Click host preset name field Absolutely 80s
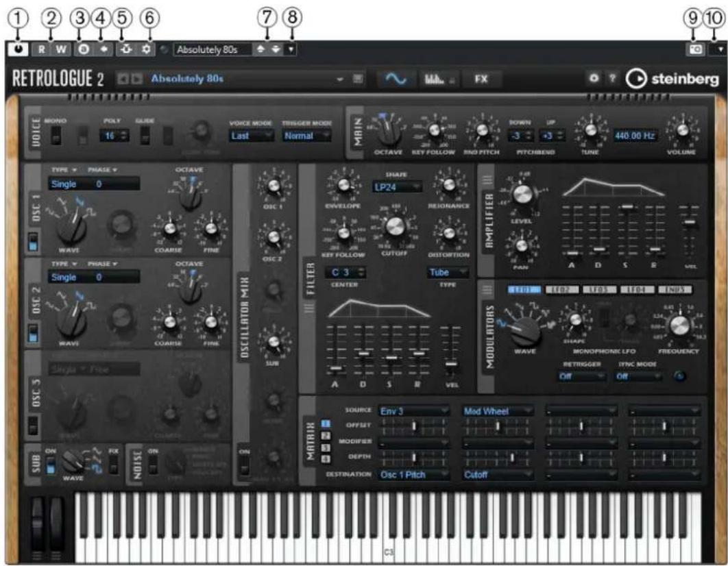This screenshot has width=728, height=566. click(x=213, y=49)
